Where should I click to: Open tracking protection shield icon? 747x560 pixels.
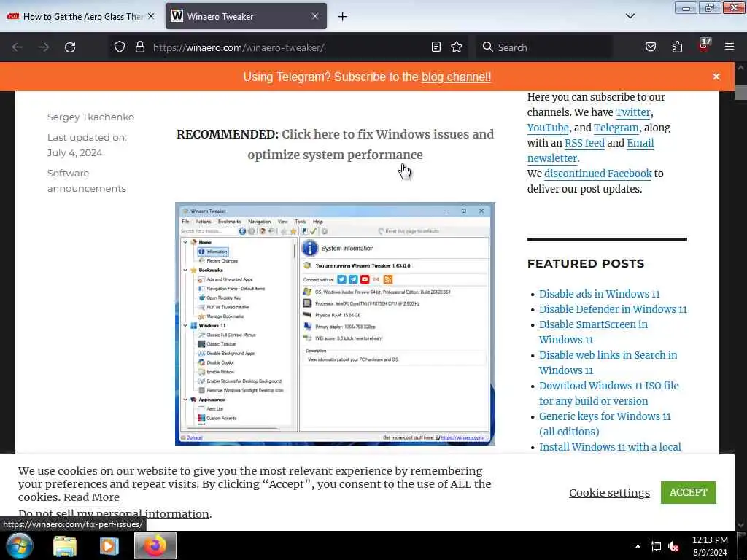[x=120, y=47]
